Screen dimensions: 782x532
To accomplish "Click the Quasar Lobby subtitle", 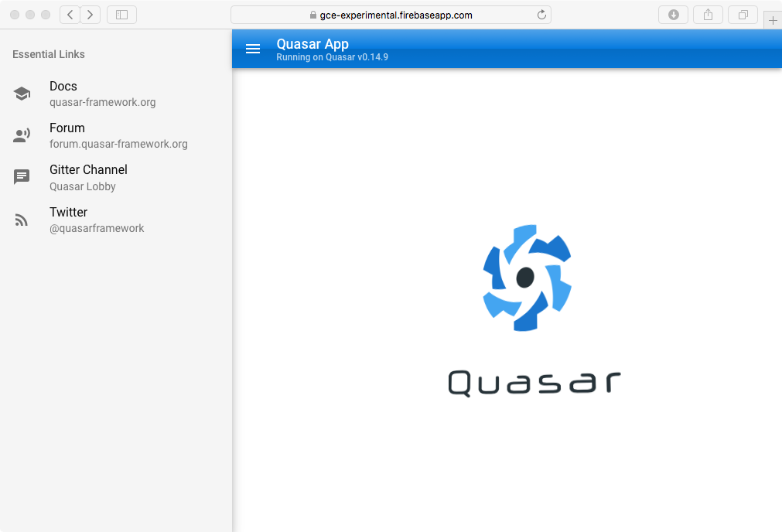I will 82,186.
